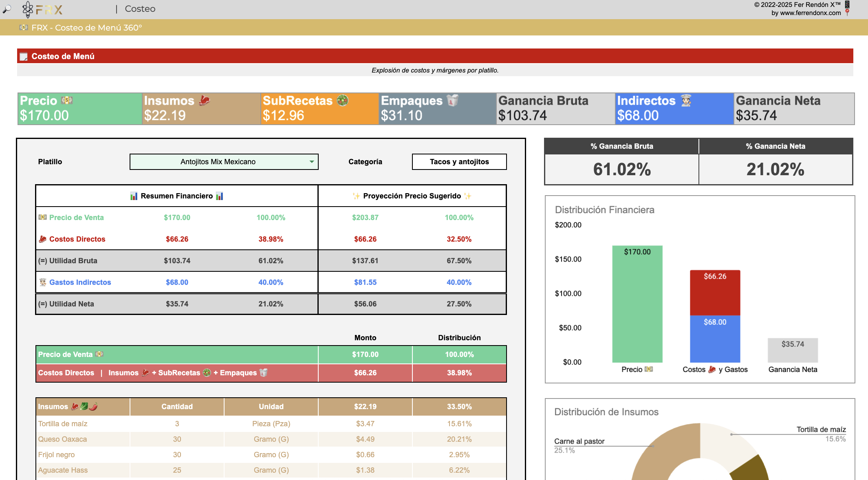Click the blue $68.00 segment of the costs bar

coord(715,339)
